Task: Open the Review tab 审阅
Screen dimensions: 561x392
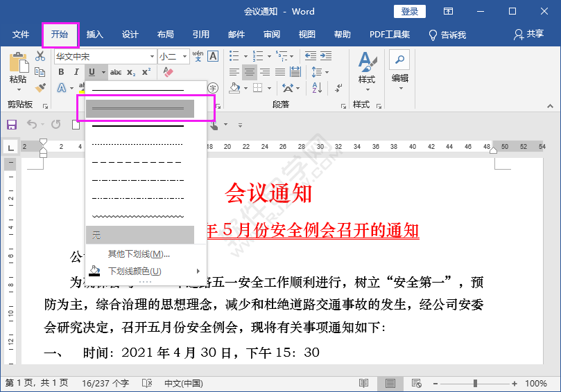Action: pyautogui.click(x=272, y=35)
